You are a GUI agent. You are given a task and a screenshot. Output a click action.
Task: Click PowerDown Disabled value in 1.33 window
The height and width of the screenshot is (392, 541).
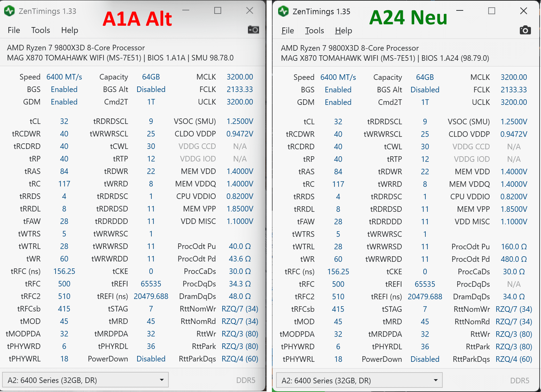[x=151, y=359]
